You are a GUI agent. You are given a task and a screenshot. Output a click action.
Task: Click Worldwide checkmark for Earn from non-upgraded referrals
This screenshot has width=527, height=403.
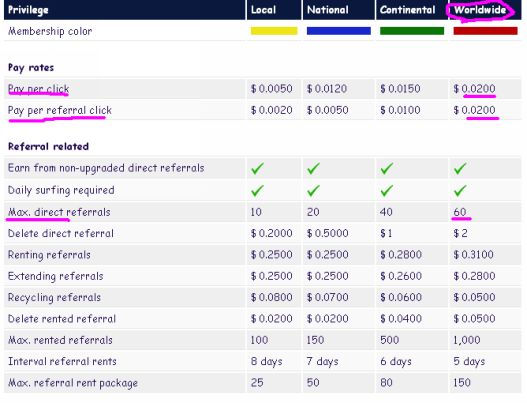click(x=460, y=168)
